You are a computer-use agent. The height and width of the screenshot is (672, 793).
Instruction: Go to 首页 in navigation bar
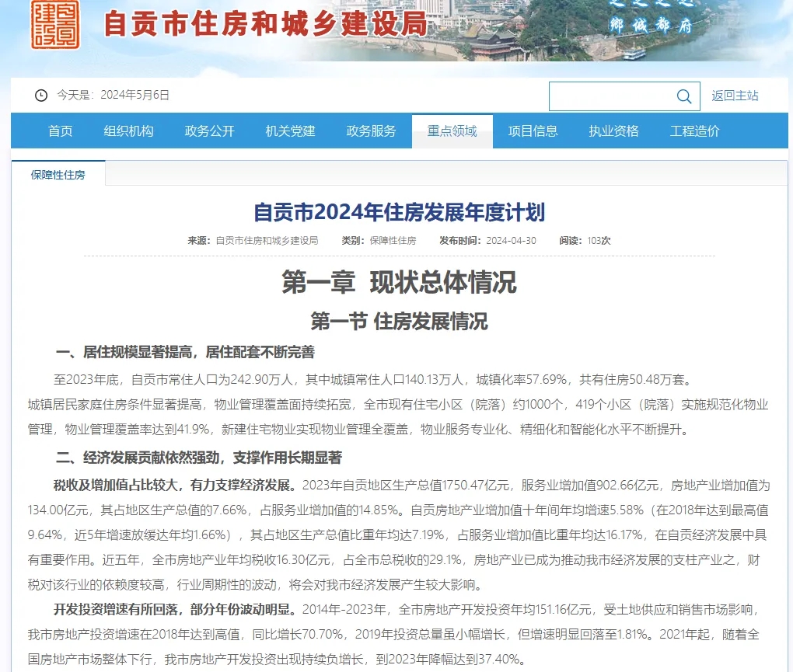coord(61,131)
